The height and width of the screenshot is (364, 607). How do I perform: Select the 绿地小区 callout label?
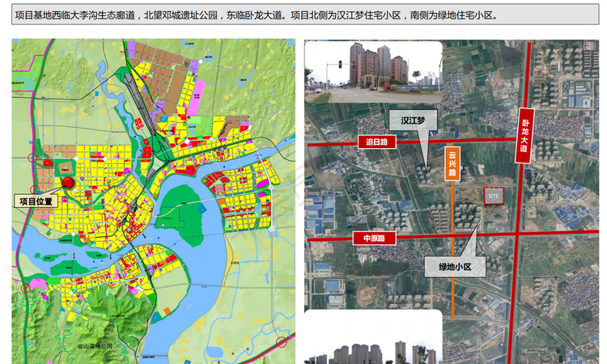click(x=455, y=267)
